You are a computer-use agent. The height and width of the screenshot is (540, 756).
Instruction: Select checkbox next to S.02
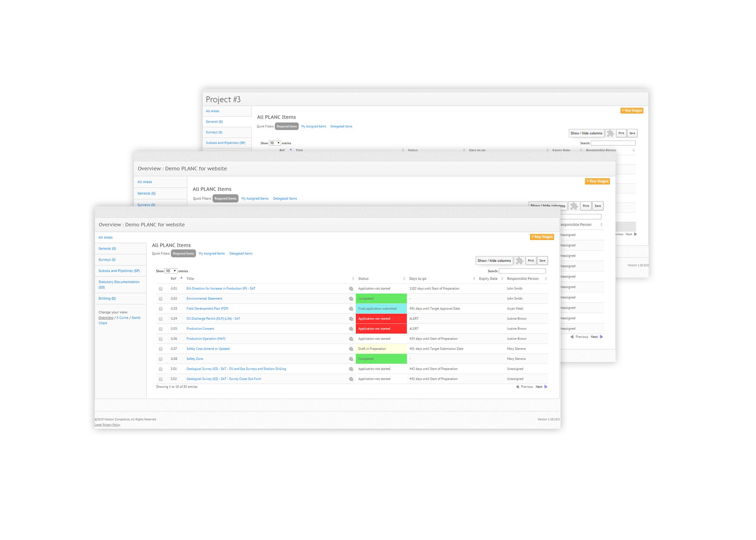tap(161, 379)
